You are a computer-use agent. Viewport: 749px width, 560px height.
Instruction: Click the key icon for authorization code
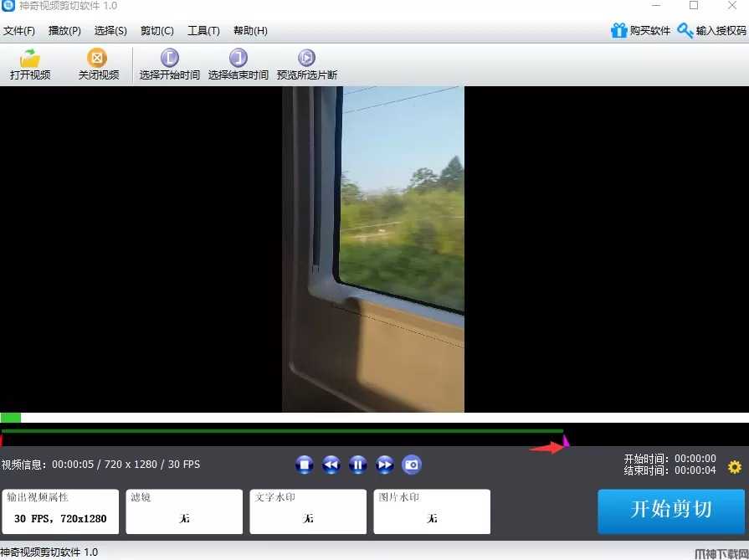pyautogui.click(x=685, y=31)
